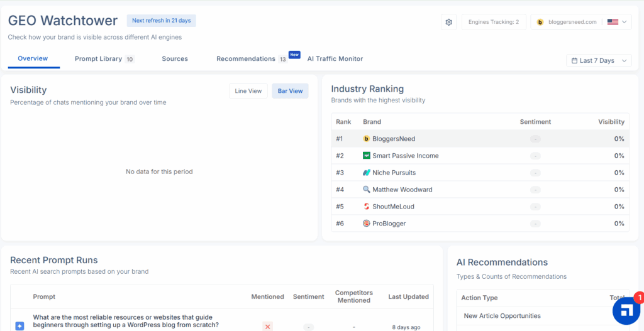Switch chart to Bar View
Image resolution: width=644 pixels, height=331 pixels.
pos(290,91)
